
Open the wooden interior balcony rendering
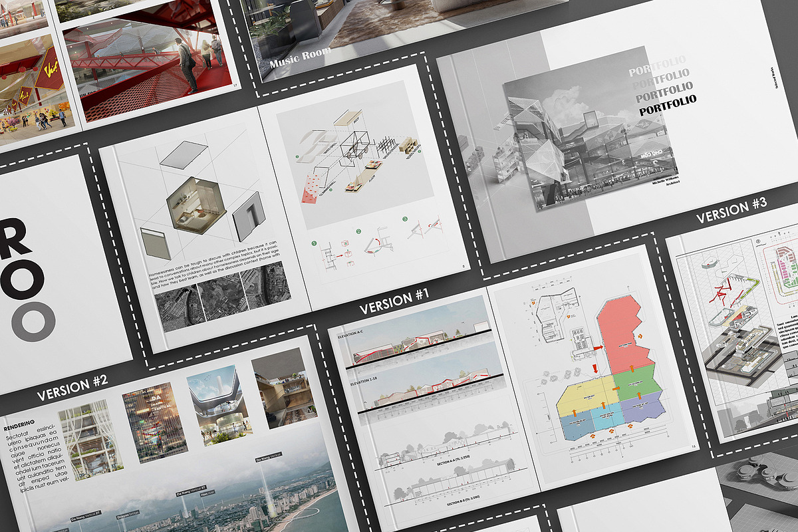pyautogui.click(x=285, y=390)
